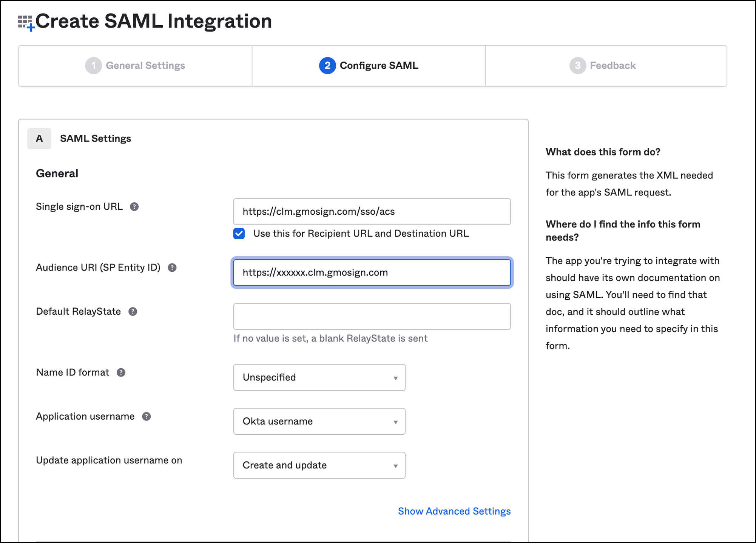The image size is (756, 543).
Task: Open the Name ID format dropdown
Action: click(x=319, y=377)
